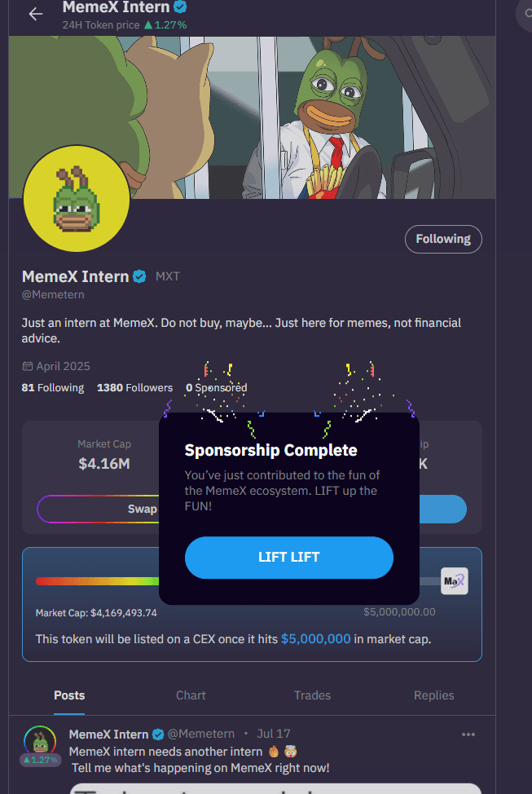532x794 pixels.
Task: Click the MaX logo icon on the progress bar
Action: coord(454,580)
